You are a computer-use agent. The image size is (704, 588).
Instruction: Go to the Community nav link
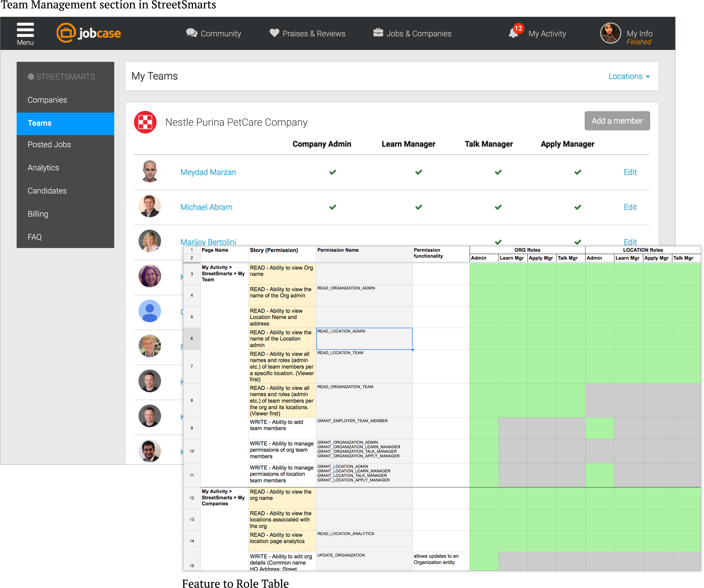coord(221,34)
